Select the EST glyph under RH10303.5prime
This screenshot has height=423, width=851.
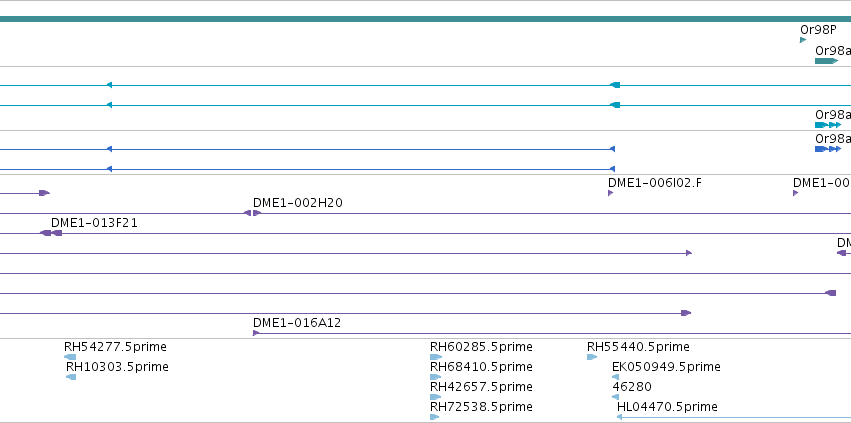[x=71, y=377]
